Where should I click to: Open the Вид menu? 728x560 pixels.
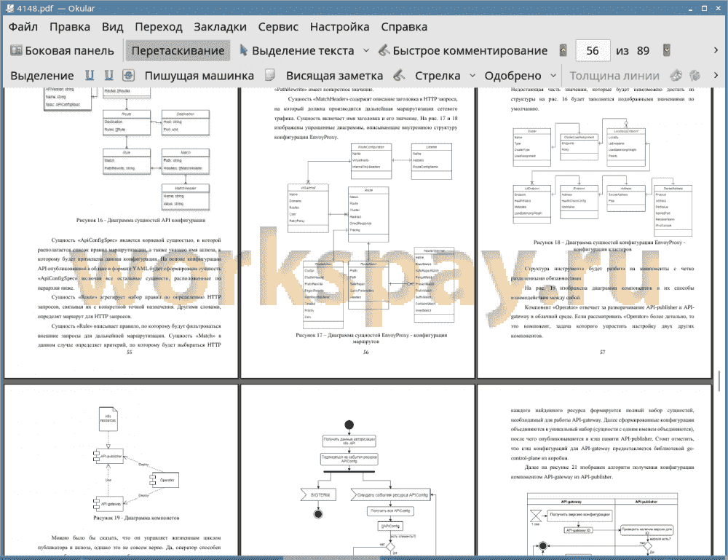click(112, 27)
